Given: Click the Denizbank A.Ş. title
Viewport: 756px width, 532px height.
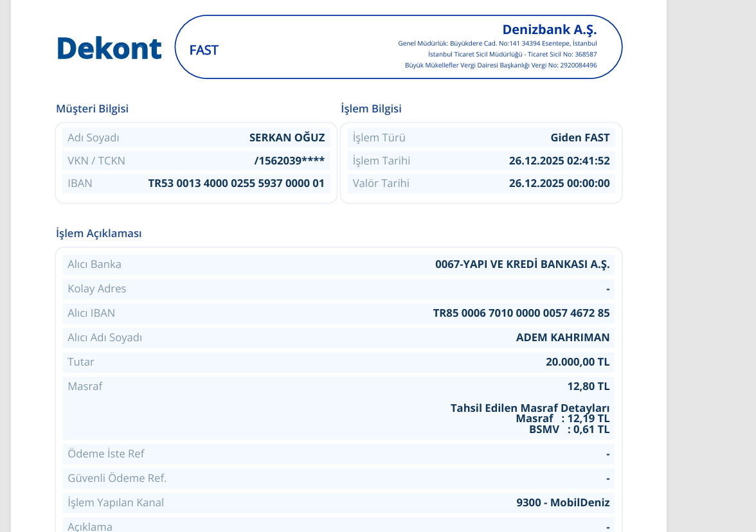Looking at the screenshot, I should pyautogui.click(x=549, y=30).
